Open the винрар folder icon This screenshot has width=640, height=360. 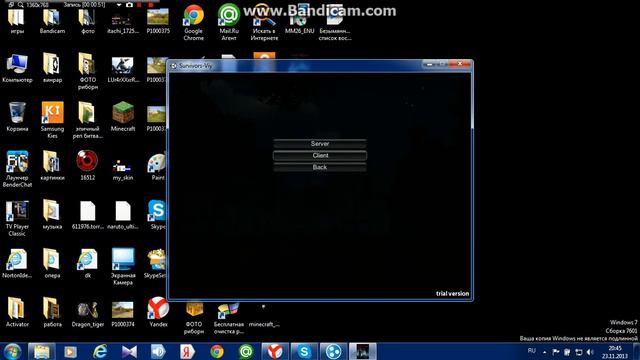(x=52, y=68)
